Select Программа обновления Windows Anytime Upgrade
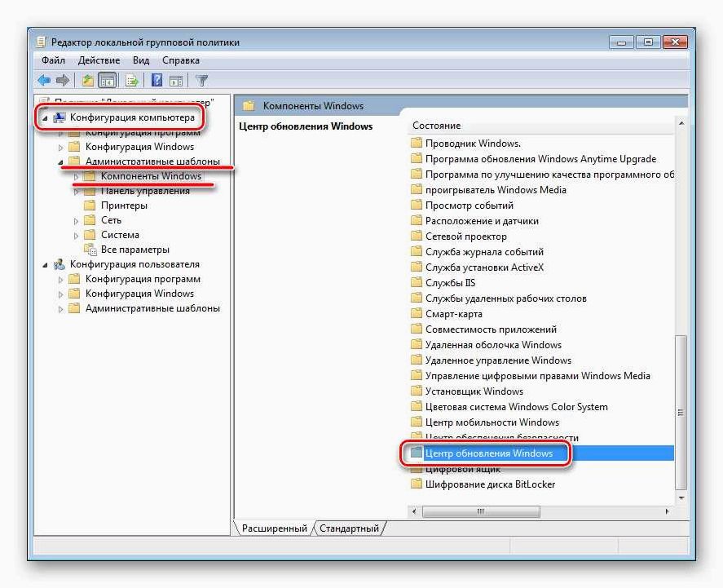 tap(540, 159)
